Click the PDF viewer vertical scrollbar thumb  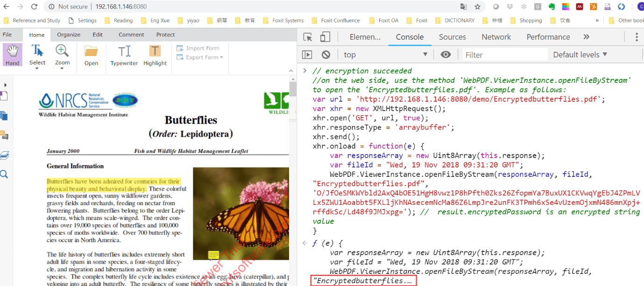[x=293, y=89]
